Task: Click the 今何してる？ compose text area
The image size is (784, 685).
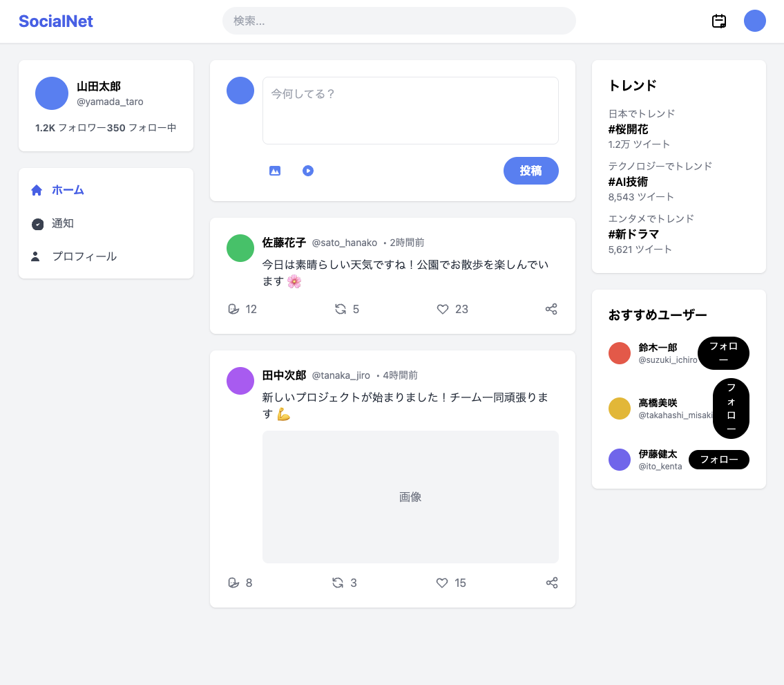Action: 410,111
